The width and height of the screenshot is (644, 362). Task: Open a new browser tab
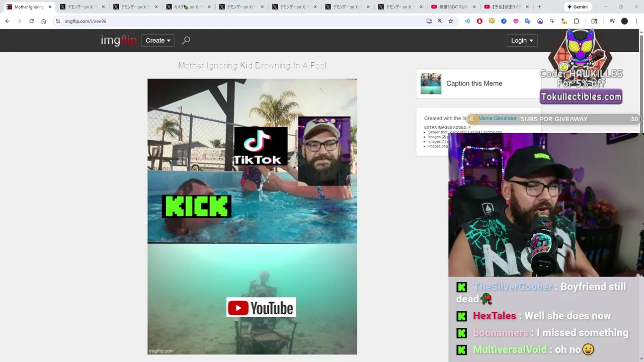click(539, 7)
